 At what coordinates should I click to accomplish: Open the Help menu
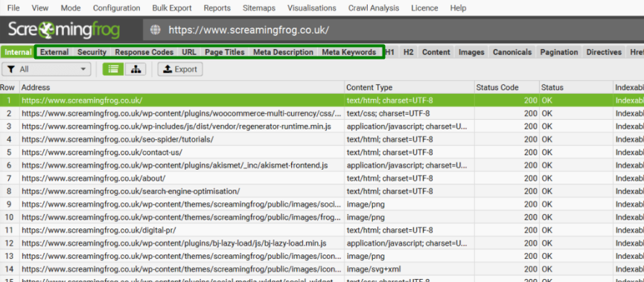458,7
